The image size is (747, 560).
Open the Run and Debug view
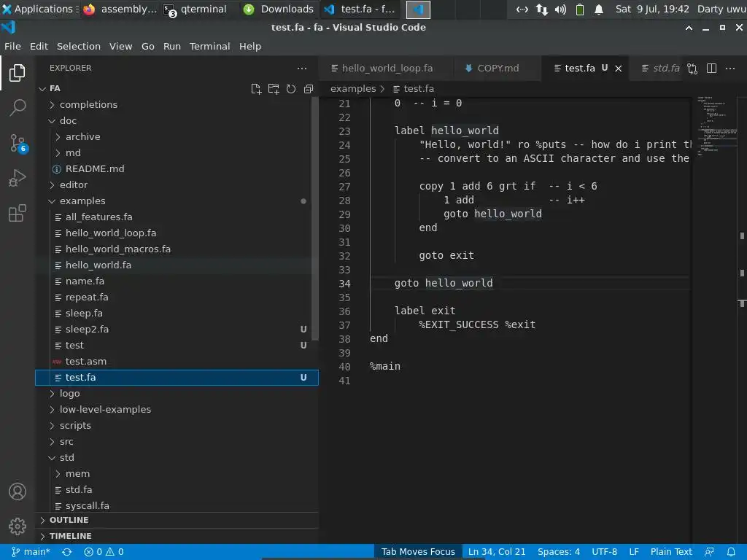(18, 178)
